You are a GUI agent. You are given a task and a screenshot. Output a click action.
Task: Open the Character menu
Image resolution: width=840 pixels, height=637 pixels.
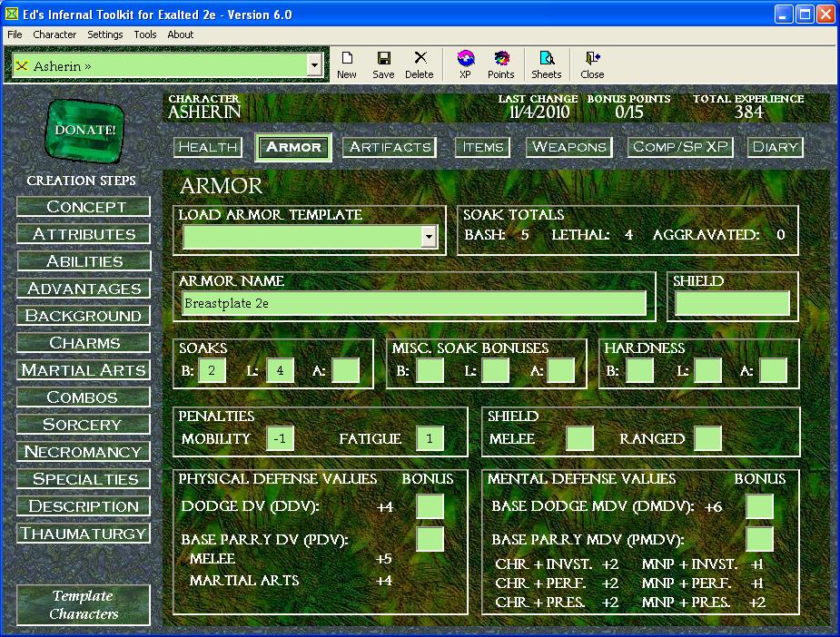click(54, 34)
